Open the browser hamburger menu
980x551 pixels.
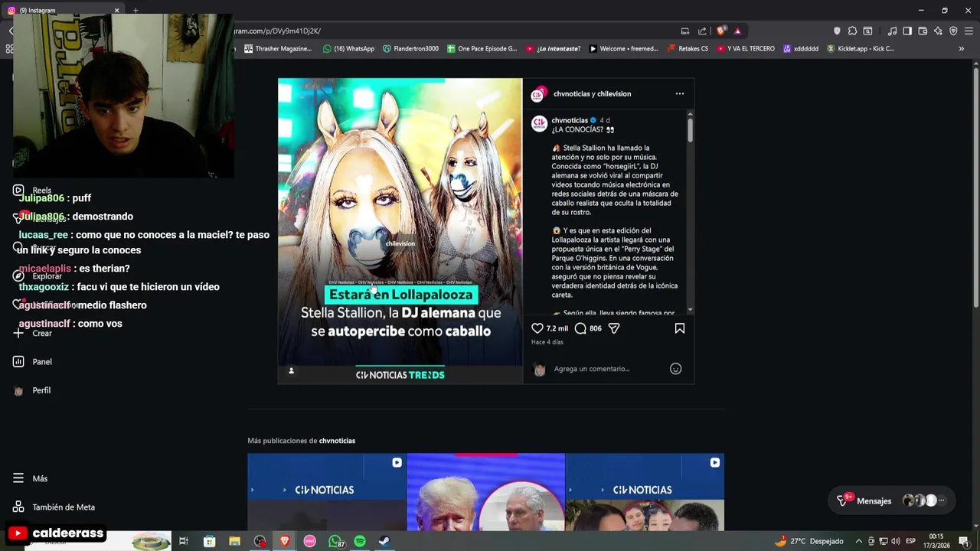969,31
